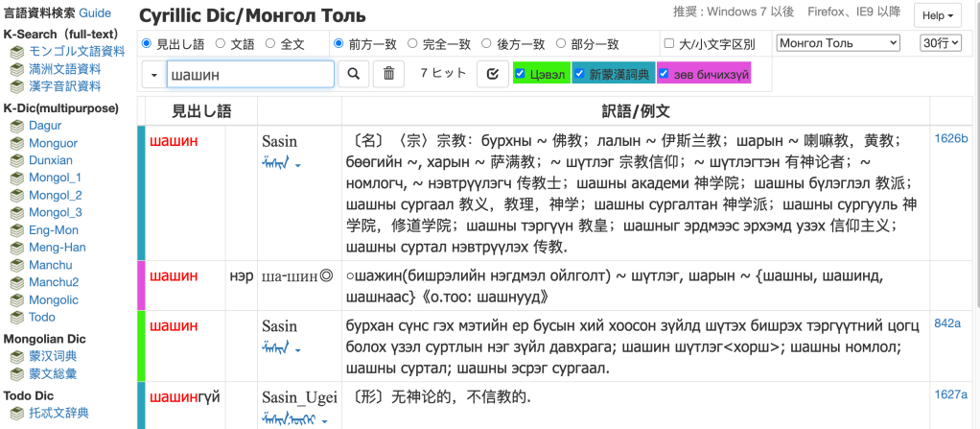980x429 pixels.
Task: Open the 30行 rows-per-page dropdown
Action: click(940, 43)
